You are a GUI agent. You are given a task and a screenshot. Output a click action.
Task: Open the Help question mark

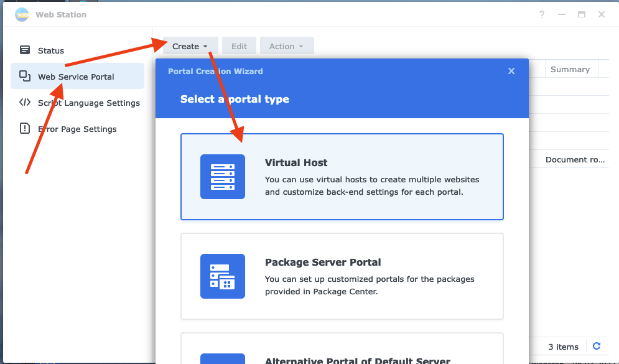[x=541, y=14]
